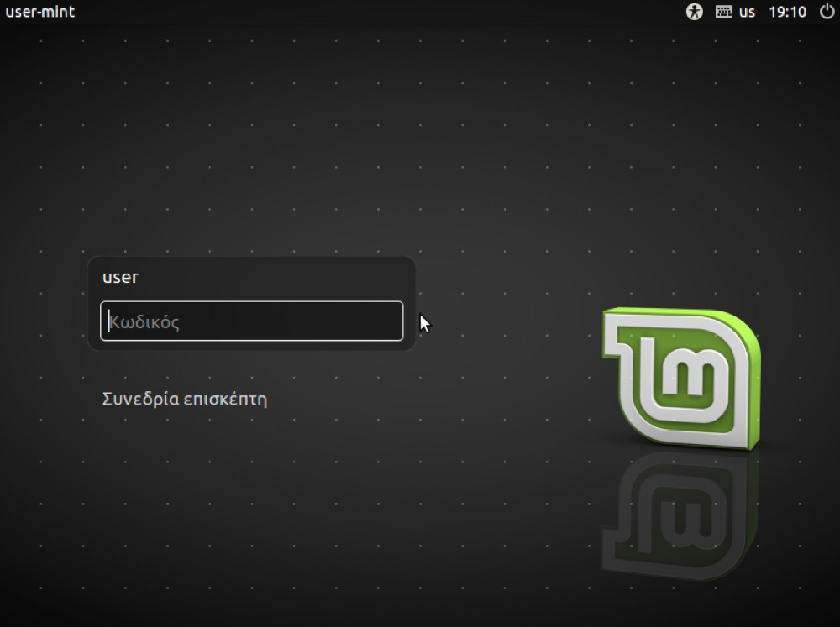Select the "user" account name
The width and height of the screenshot is (840, 627).
click(120, 277)
